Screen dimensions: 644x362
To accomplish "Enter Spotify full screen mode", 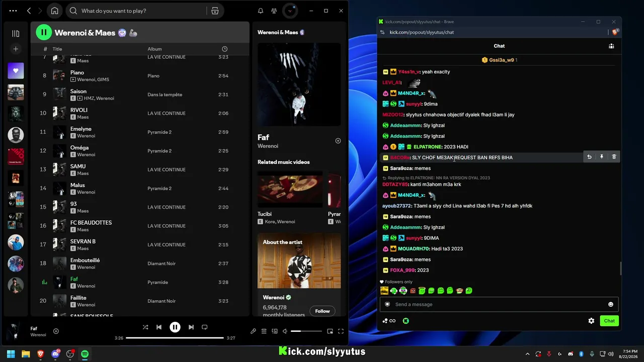I will (341, 331).
